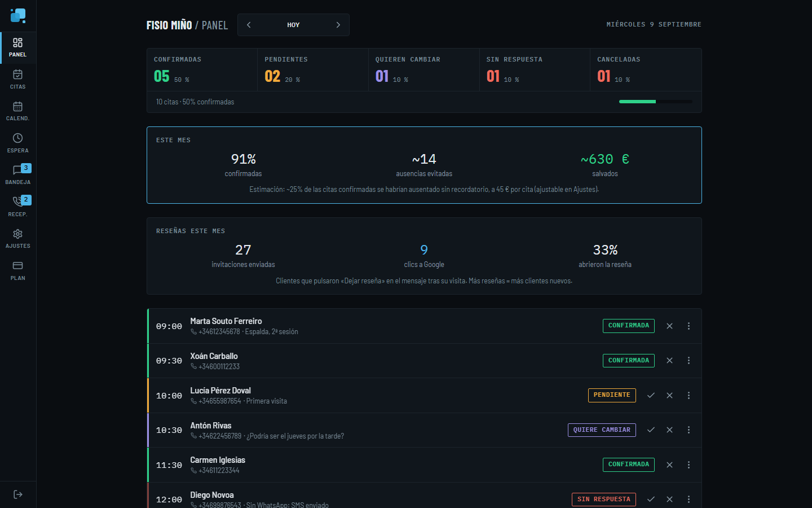Screen dimensions: 812x508
Task: Click the Quieren Cambiar stat card
Action: [424, 70]
